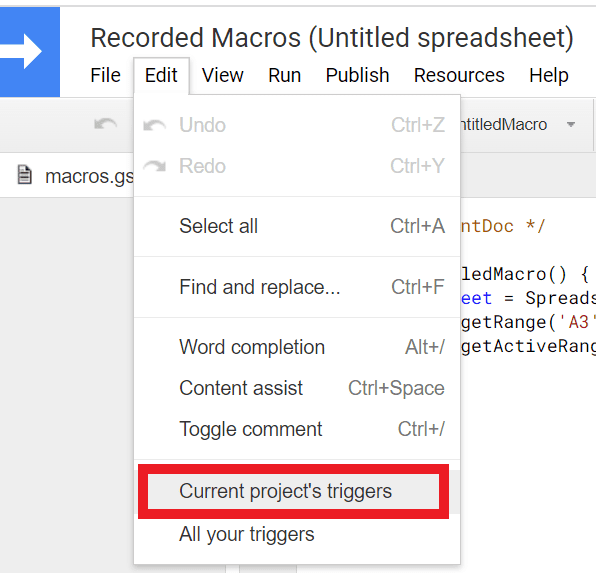
Task: Click the blue Apps Script arrow logo
Action: 30,52
